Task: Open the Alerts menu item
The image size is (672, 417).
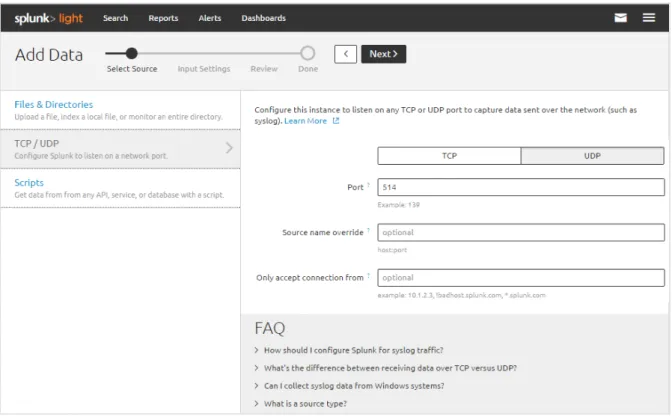Action: [210, 18]
